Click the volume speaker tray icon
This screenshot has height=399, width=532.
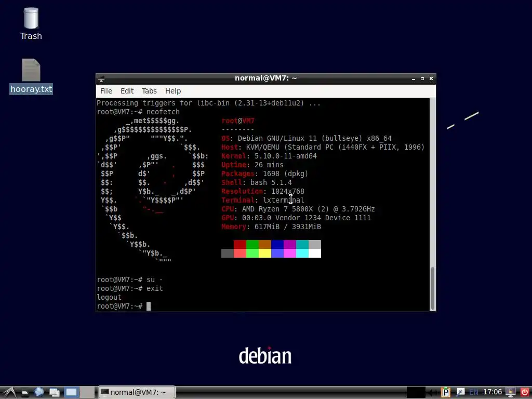432,392
